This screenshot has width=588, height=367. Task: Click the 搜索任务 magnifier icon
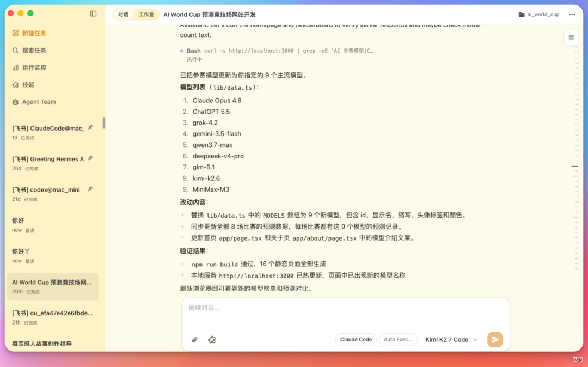click(15, 50)
